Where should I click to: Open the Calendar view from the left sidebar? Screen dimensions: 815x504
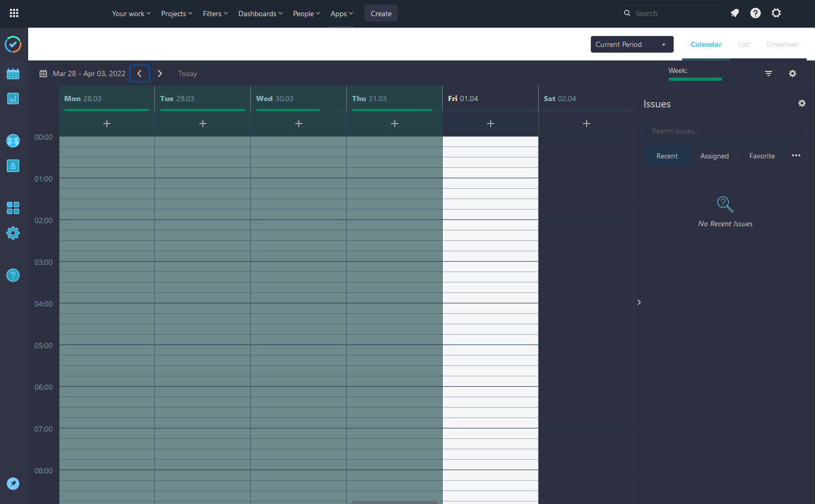(13, 73)
